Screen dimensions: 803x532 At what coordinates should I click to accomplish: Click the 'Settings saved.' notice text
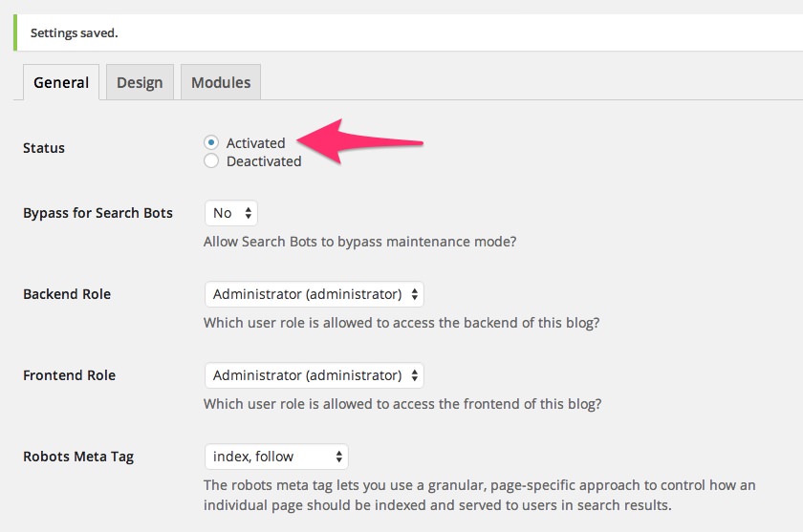(x=75, y=32)
